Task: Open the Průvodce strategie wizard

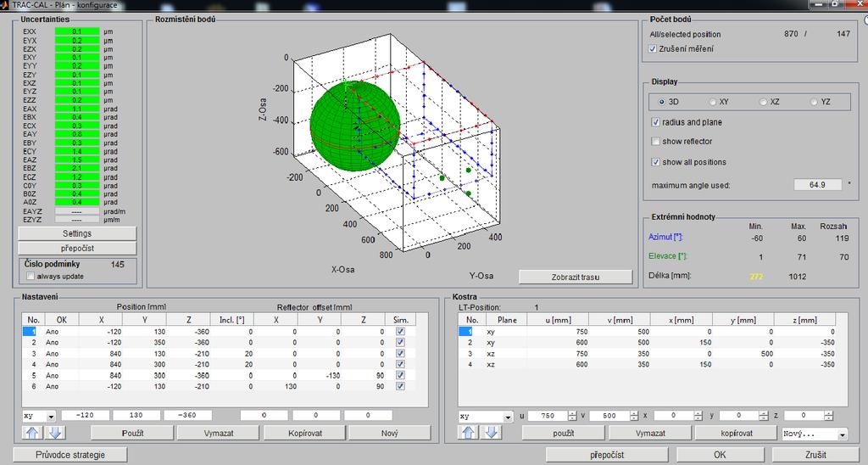Action: [x=70, y=455]
